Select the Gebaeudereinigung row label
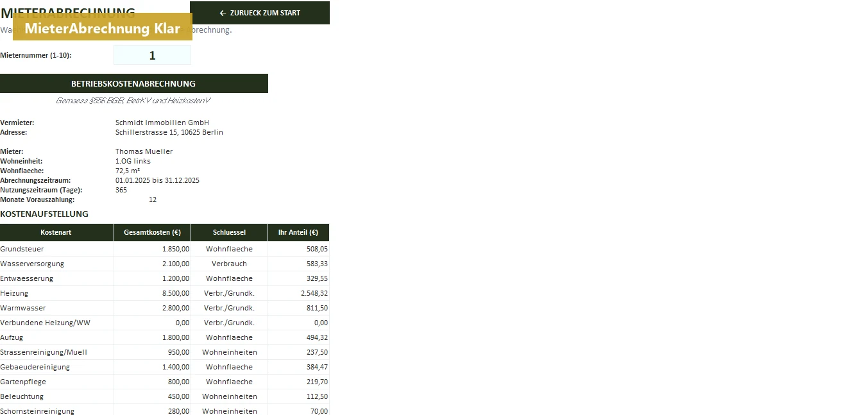Screen dimensions: 868x415 point(35,367)
